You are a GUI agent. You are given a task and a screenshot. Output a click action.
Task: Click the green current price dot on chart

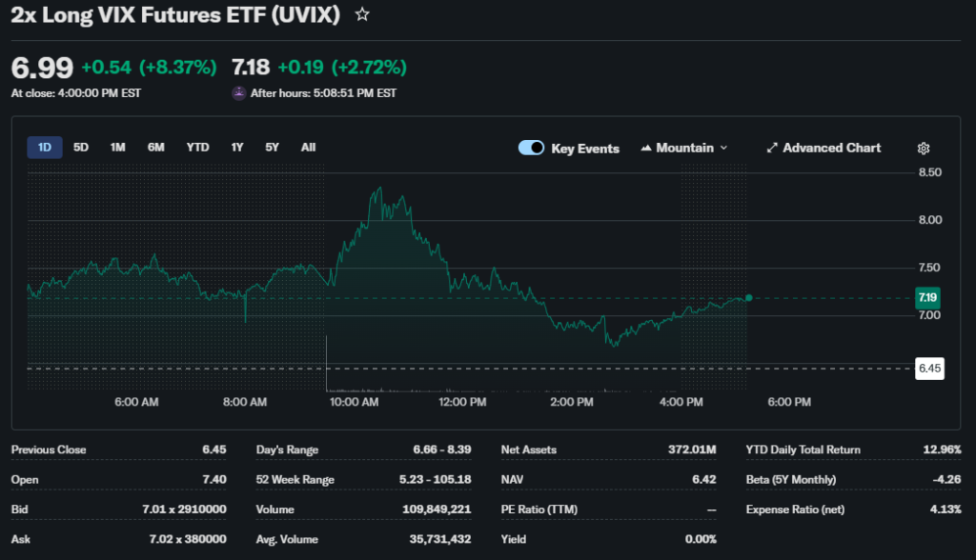[749, 298]
